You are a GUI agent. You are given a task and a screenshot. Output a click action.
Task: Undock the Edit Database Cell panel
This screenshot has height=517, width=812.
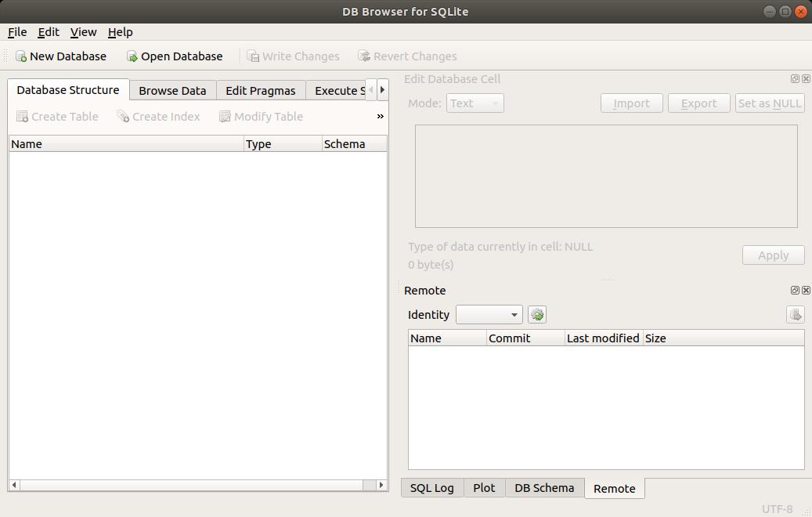click(x=795, y=78)
